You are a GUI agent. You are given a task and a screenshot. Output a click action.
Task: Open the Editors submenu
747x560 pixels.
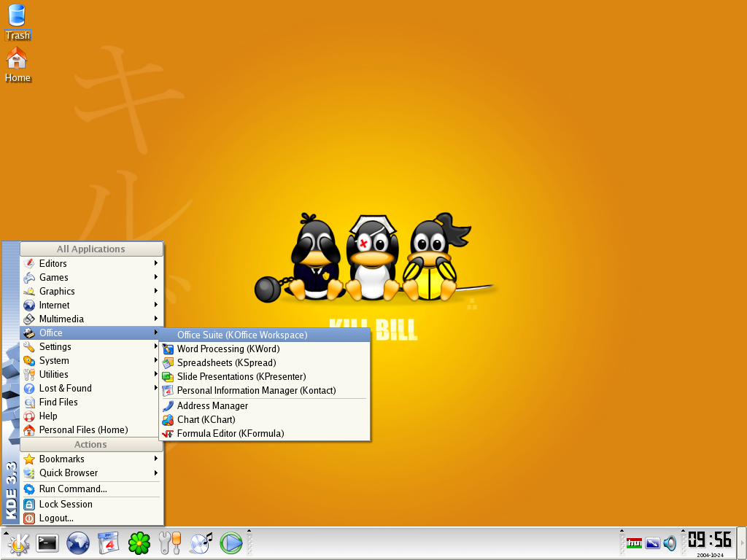(90, 263)
